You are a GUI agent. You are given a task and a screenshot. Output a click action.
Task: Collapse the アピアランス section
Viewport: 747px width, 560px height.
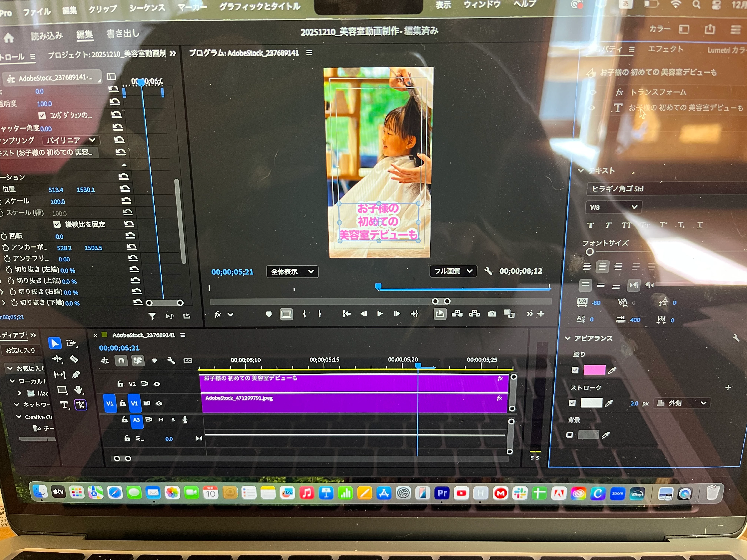567,338
